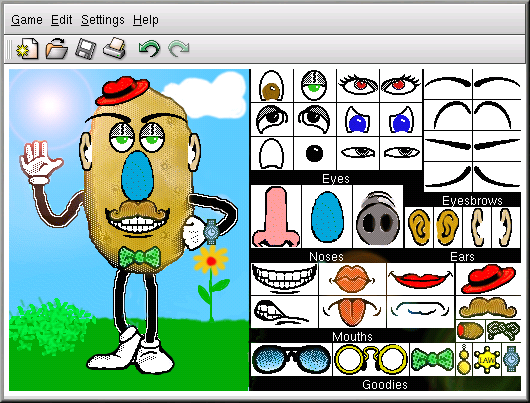The width and height of the screenshot is (530, 403).
Task: Open the Edit menu
Action: [62, 20]
